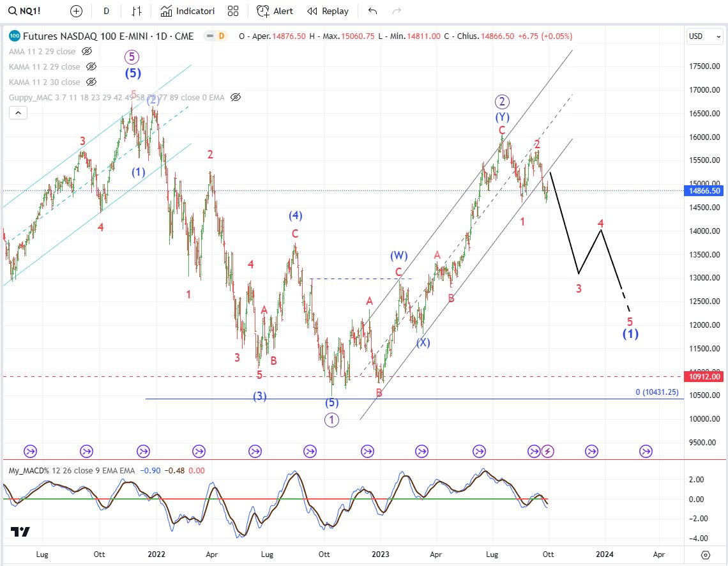Click the 0 (10431.25) level label

[657, 392]
